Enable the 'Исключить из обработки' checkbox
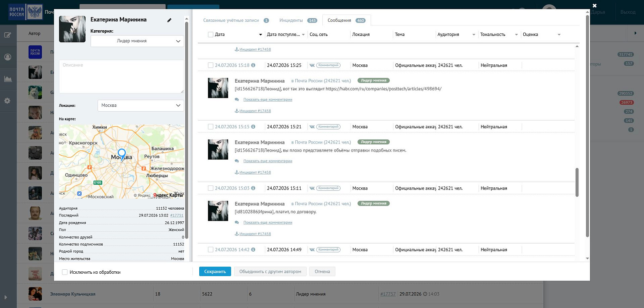 pos(65,272)
